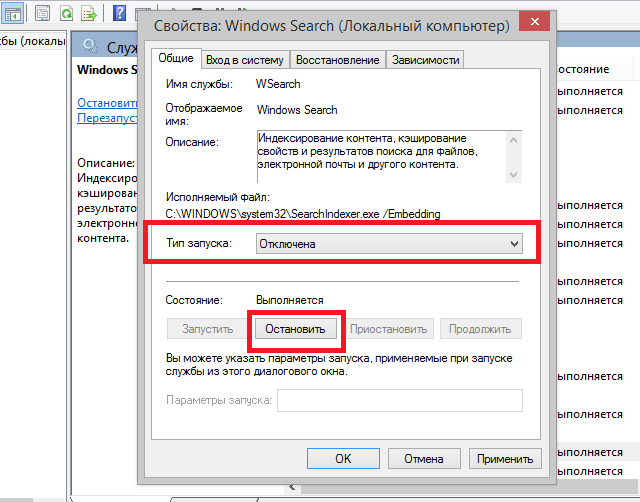Click the Индексирование контента description text in the dialog

click(367, 151)
